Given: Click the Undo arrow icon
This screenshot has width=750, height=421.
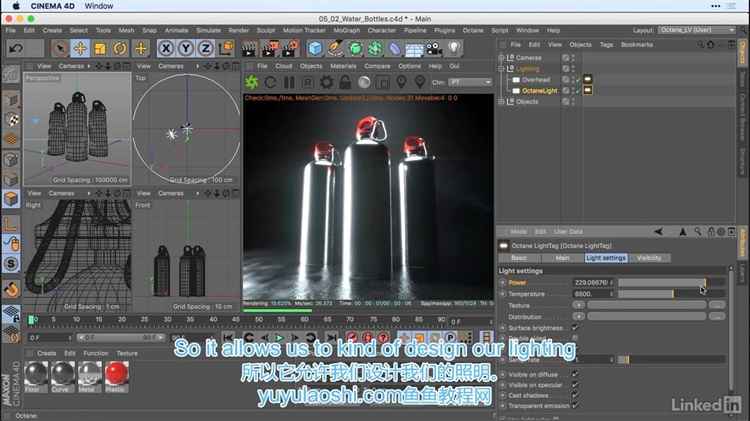Looking at the screenshot, I should tap(16, 48).
